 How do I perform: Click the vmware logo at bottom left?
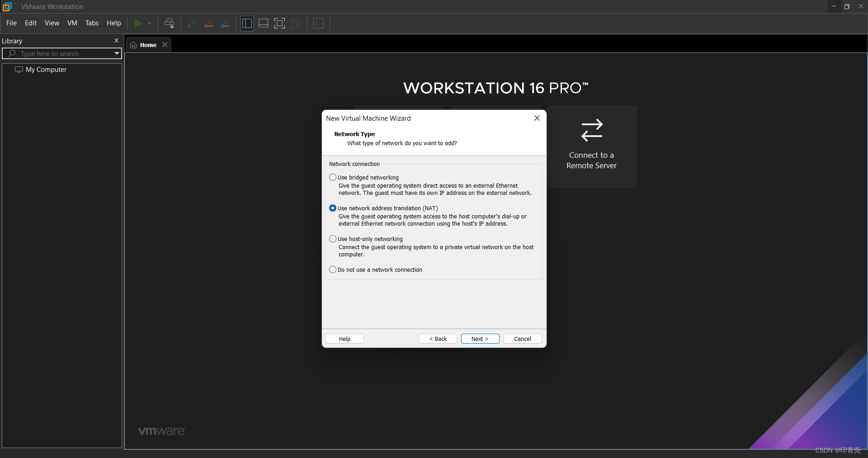click(161, 431)
